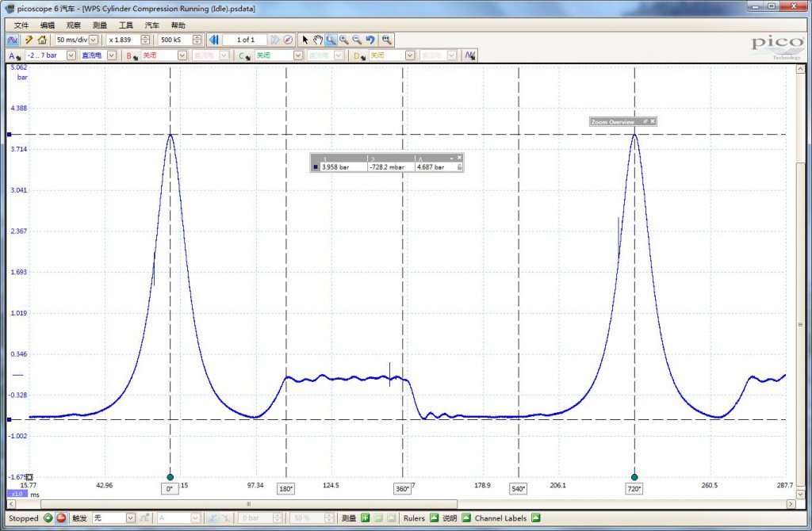Toggle the Rulers legend display
The image size is (812, 531).
coord(434,518)
